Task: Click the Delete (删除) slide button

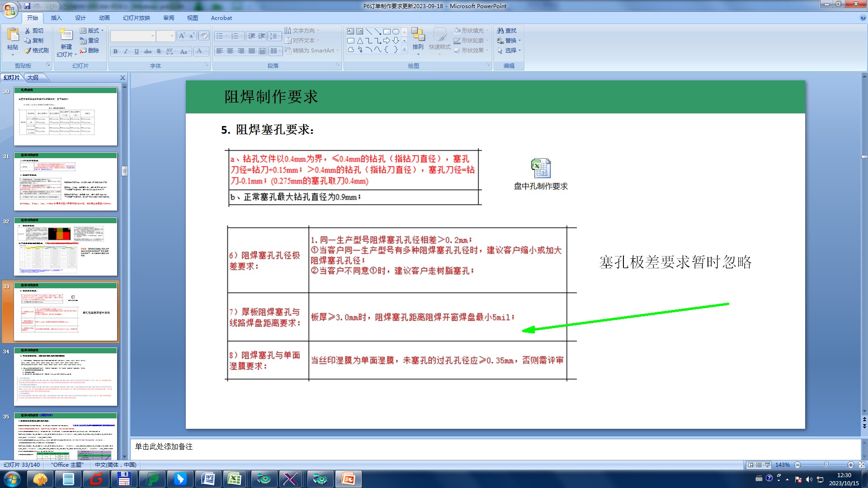Action: tap(90, 51)
